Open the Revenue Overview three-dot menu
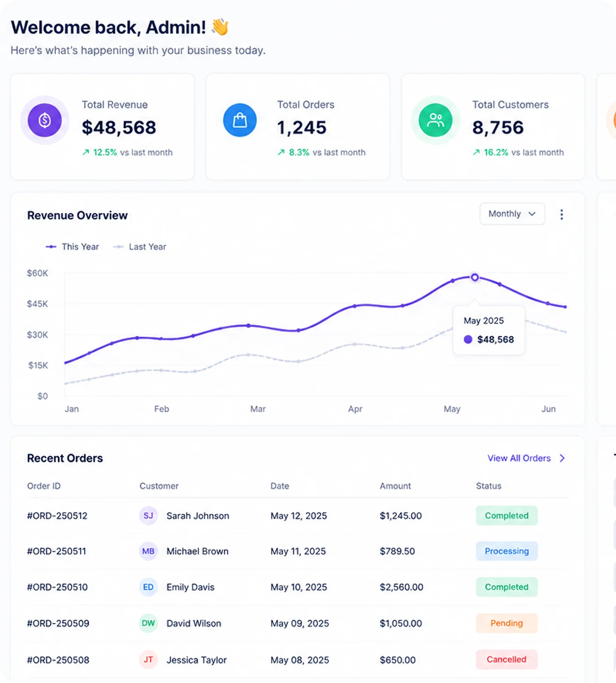616x683 pixels. [562, 215]
